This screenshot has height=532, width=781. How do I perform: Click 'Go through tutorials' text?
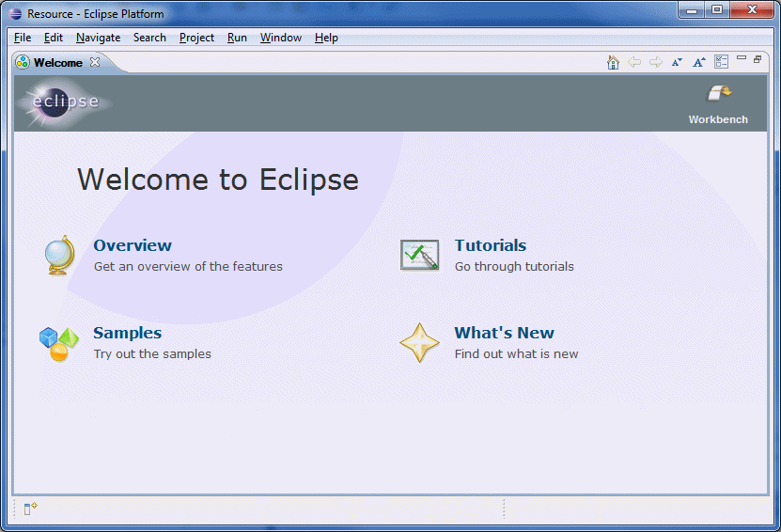[x=514, y=267]
